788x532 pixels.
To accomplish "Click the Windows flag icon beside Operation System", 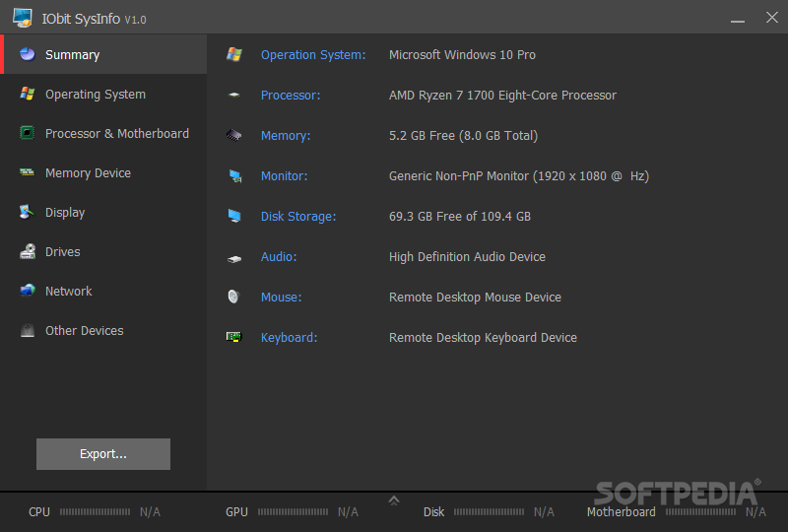I will 234,54.
